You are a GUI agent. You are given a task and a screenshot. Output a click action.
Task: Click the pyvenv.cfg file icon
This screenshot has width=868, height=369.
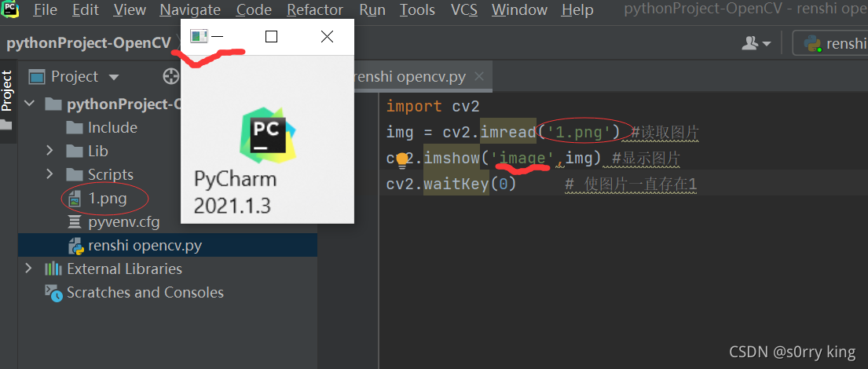tap(74, 222)
